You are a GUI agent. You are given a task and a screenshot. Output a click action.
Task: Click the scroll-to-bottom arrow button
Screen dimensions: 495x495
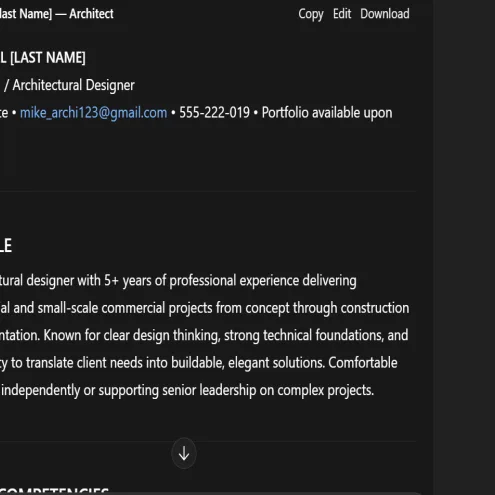184,453
